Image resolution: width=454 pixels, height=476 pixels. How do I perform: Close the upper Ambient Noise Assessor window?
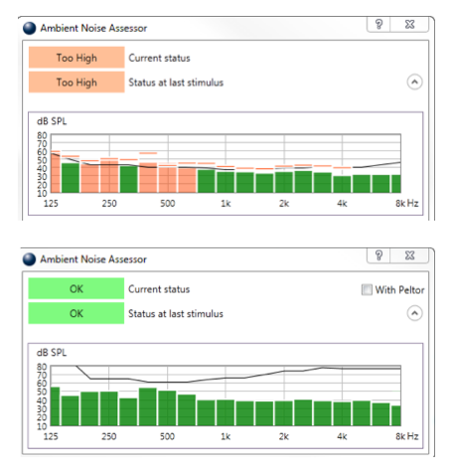tap(409, 24)
